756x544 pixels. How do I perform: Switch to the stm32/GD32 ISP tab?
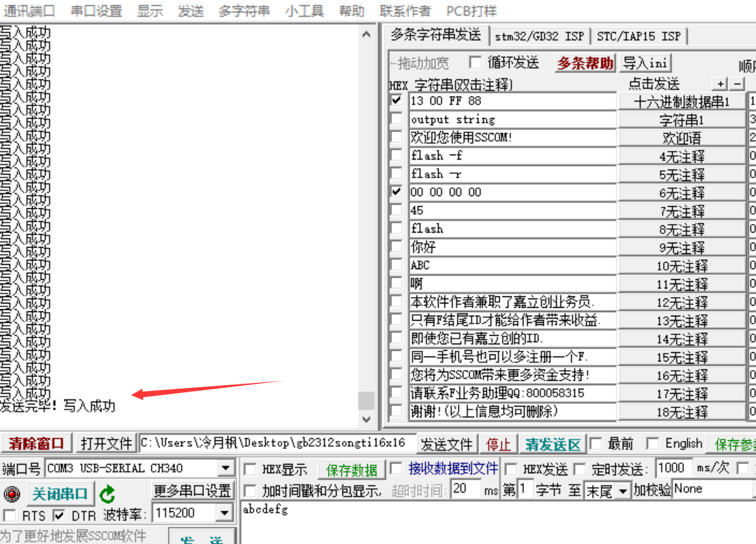click(539, 37)
